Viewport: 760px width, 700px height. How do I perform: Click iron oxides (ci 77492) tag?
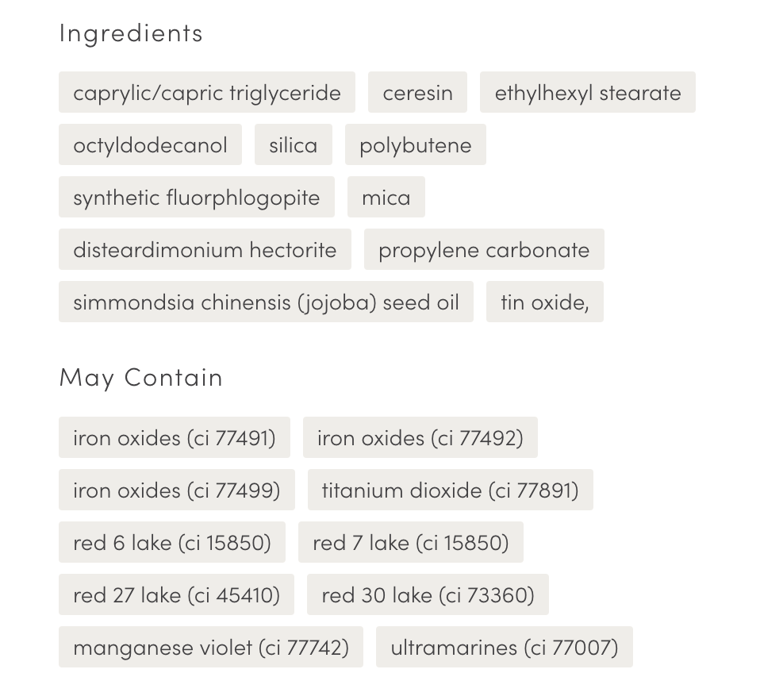420,437
